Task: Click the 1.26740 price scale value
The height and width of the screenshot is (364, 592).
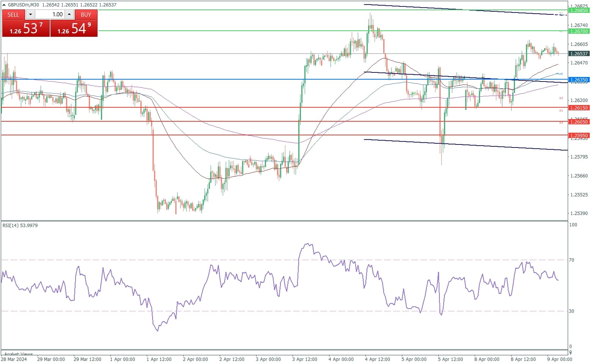Action: tap(579, 25)
